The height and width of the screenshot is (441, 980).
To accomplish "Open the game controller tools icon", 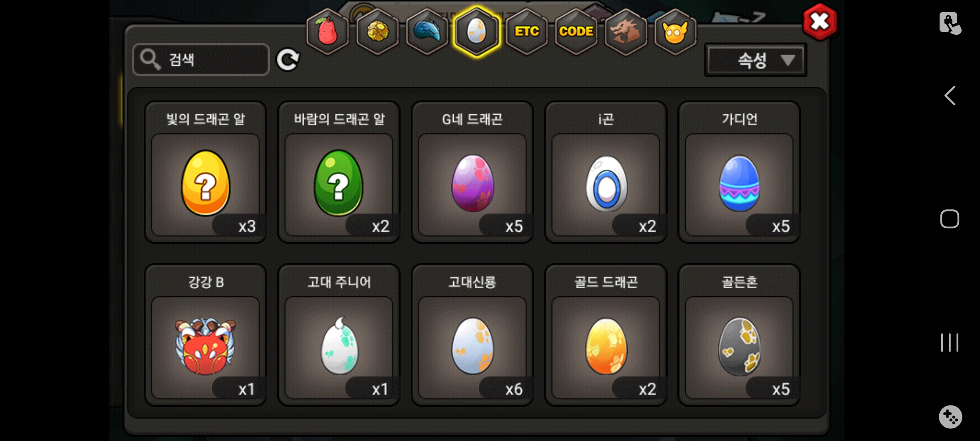I will [x=950, y=417].
